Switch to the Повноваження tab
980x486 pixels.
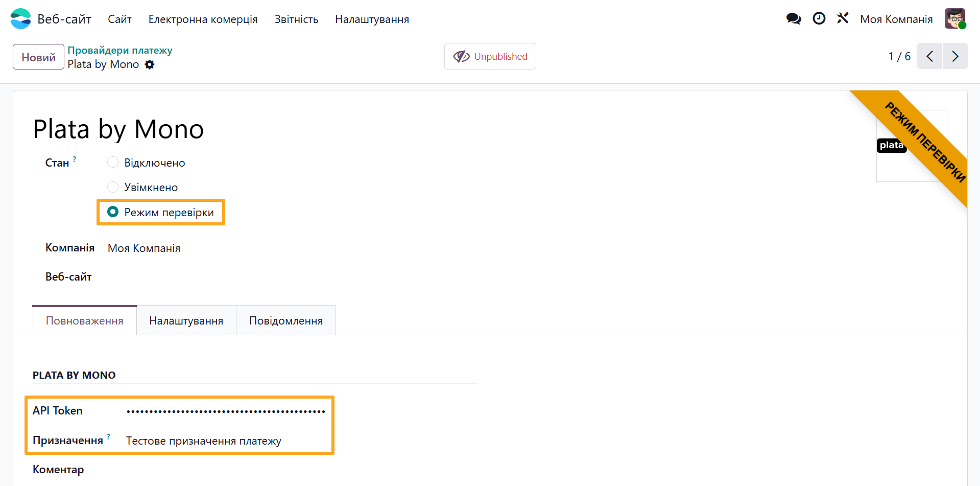pyautogui.click(x=85, y=320)
